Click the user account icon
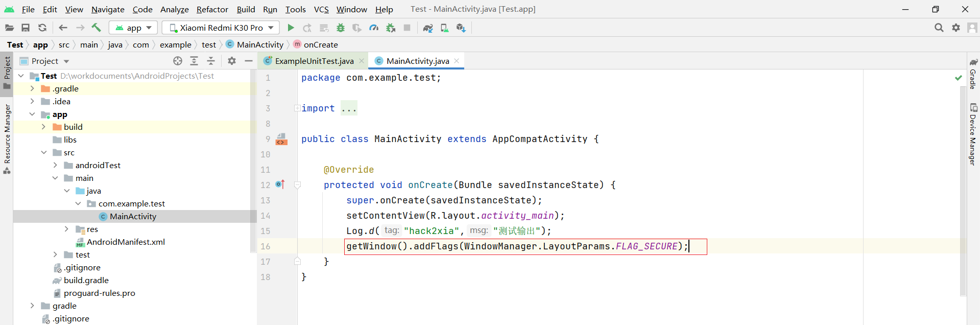This screenshot has height=325, width=980. (x=972, y=28)
